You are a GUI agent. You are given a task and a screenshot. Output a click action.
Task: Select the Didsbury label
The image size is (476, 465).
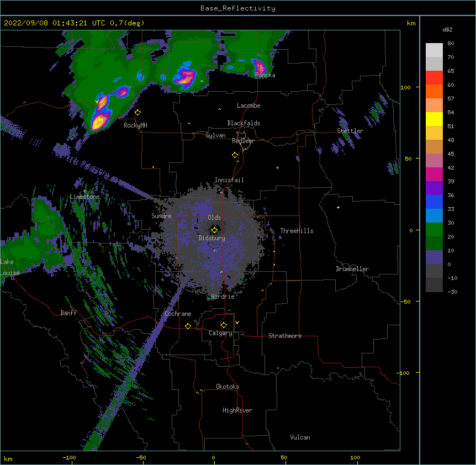tap(212, 238)
